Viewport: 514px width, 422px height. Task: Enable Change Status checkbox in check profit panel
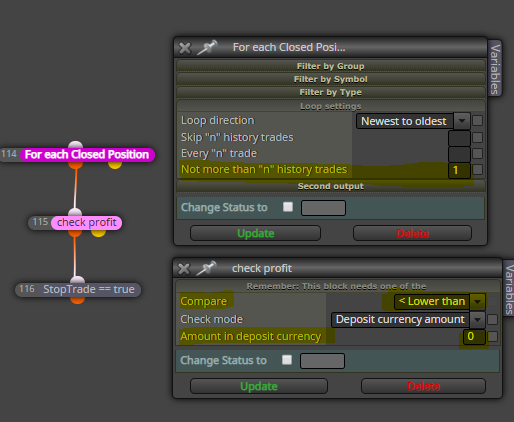287,360
